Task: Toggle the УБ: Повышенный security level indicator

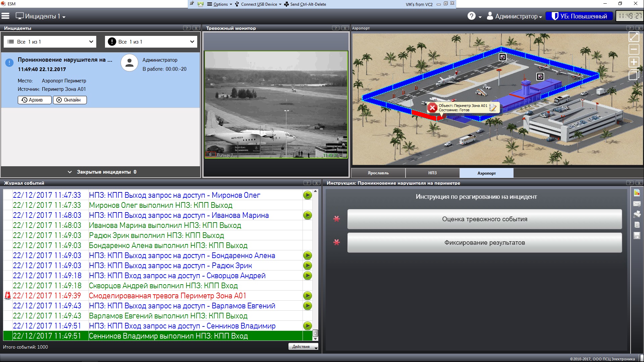Action: (x=579, y=16)
